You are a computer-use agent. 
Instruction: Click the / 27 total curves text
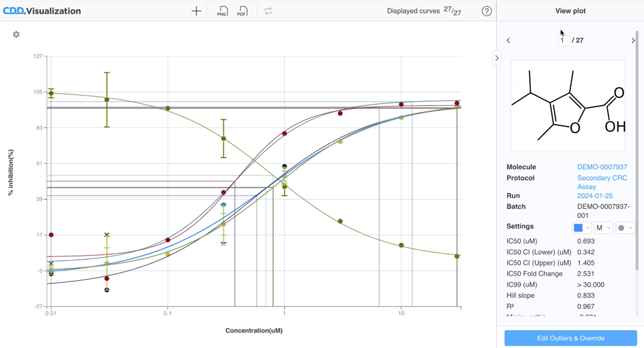(577, 40)
